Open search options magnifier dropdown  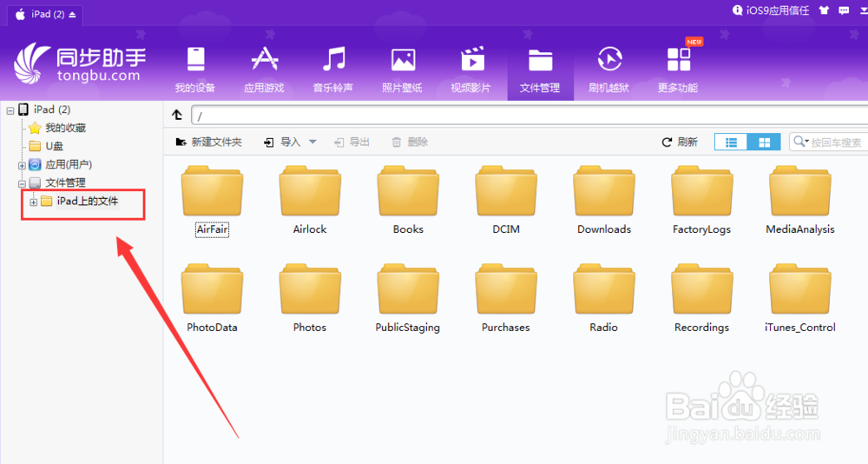[800, 142]
